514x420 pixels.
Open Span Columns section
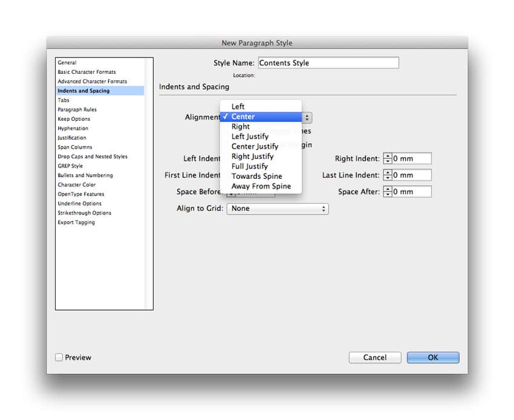75,147
